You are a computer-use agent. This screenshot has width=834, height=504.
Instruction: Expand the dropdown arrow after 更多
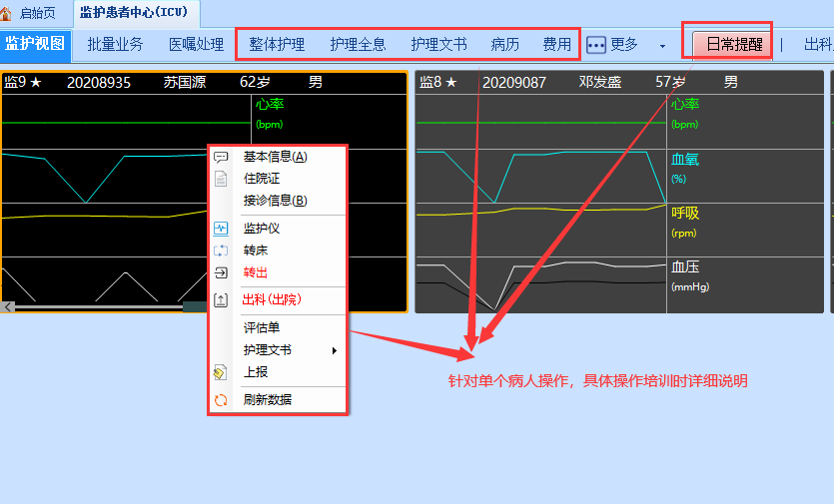[662, 46]
